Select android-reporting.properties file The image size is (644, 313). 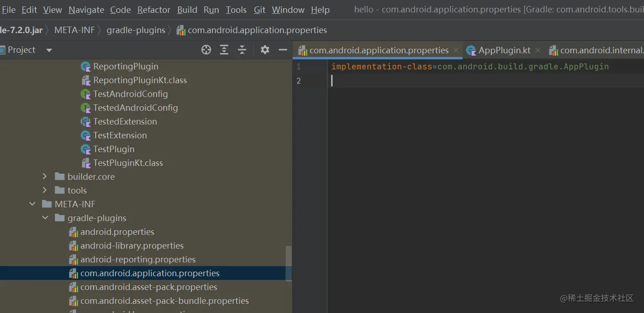click(x=138, y=259)
